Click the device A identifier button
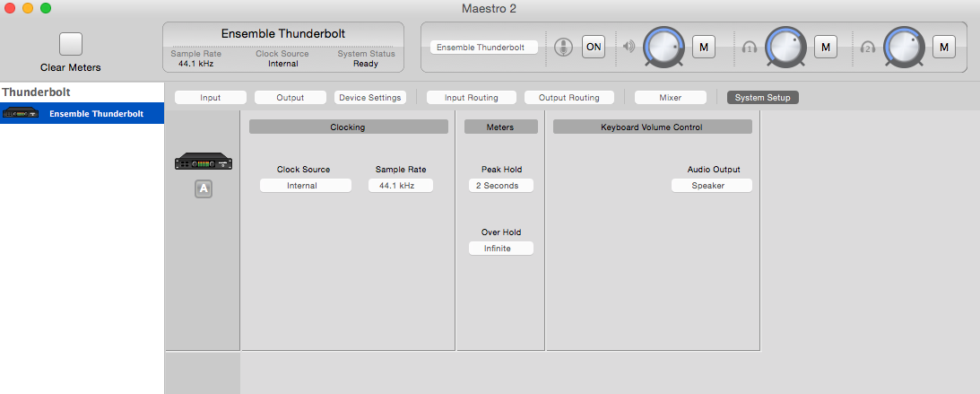This screenshot has width=980, height=394. (x=204, y=188)
